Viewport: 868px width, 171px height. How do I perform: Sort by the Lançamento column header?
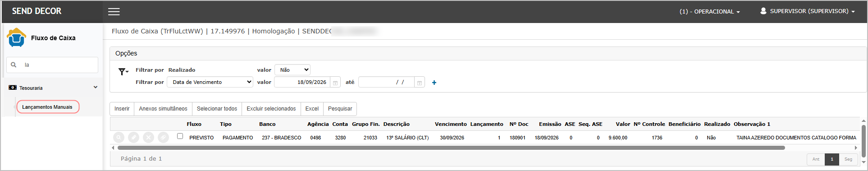(x=487, y=124)
